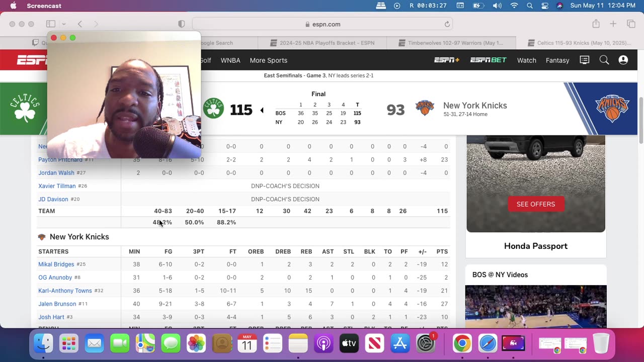The image size is (644, 362).
Task: Click the New York Knicks team name
Action: point(475,106)
